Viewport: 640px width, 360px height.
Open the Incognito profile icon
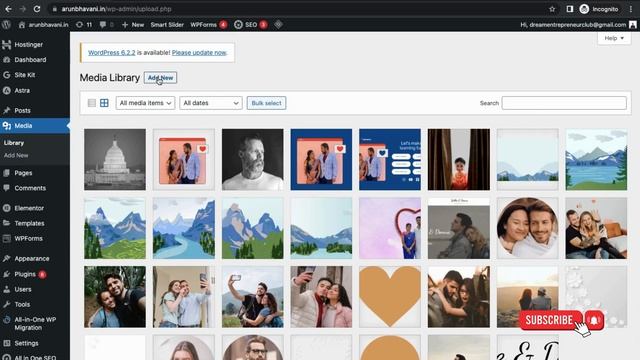584,9
